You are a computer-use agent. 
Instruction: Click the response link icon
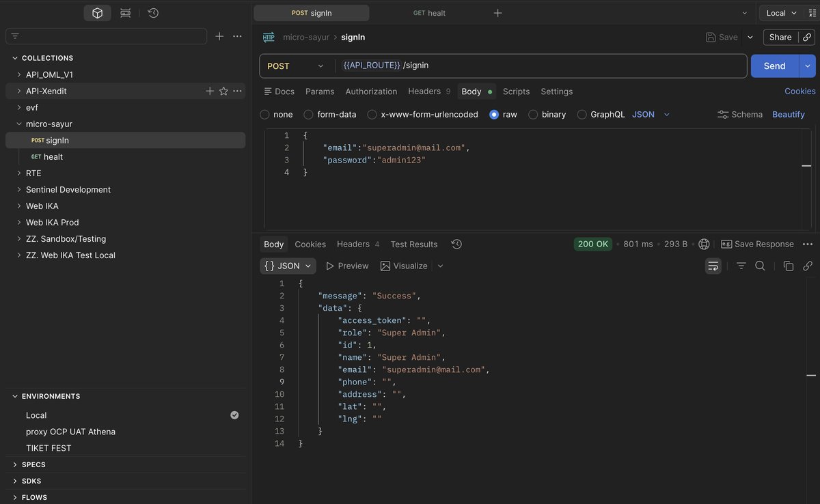pyautogui.click(x=808, y=266)
